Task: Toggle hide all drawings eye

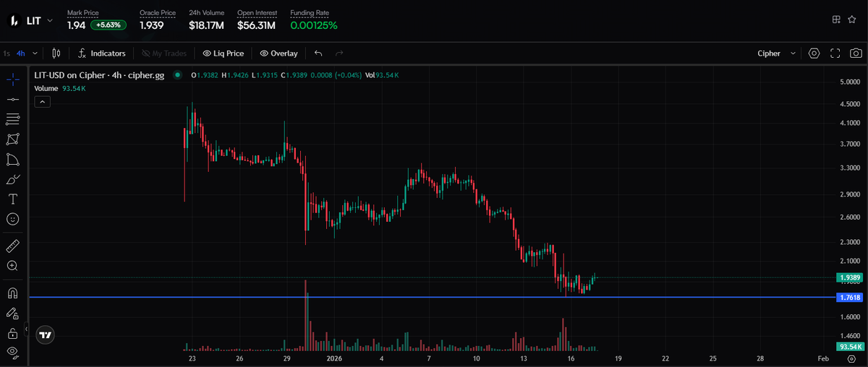Action: tap(12, 352)
